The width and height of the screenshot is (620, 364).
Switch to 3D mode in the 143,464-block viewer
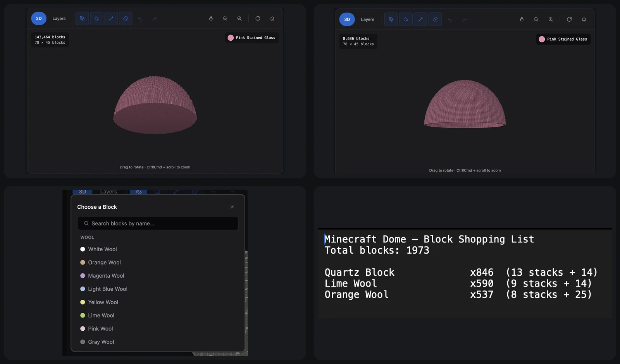(39, 19)
